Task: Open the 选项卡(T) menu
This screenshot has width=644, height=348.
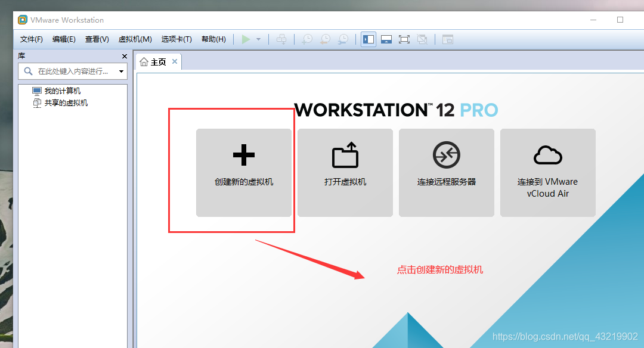Action: tap(177, 39)
